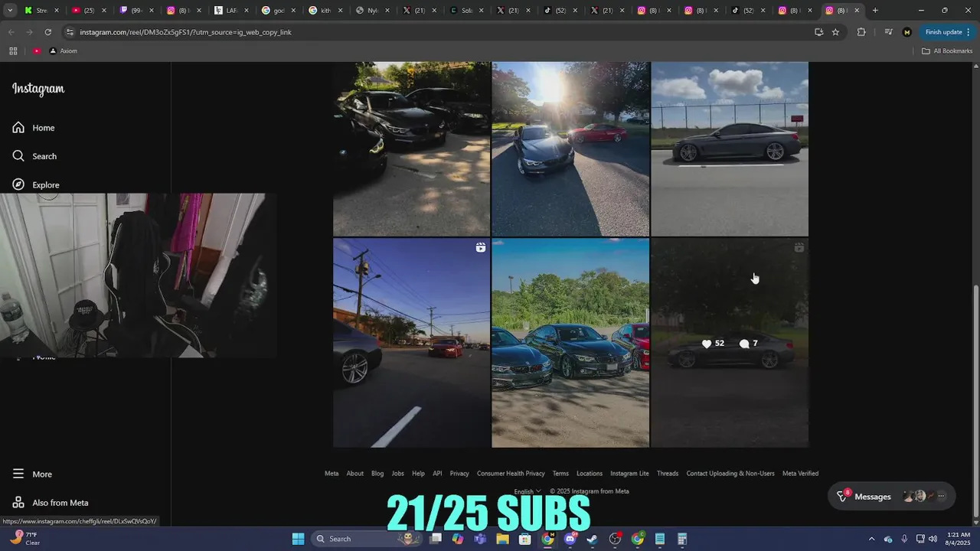Open Steam from the taskbar
Viewport: 980px width, 551px height.
coord(593,539)
